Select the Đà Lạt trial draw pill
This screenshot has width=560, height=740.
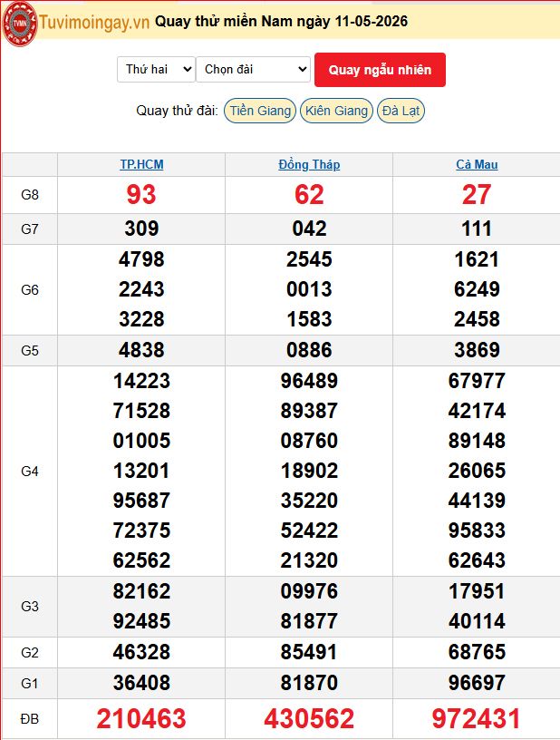point(401,111)
